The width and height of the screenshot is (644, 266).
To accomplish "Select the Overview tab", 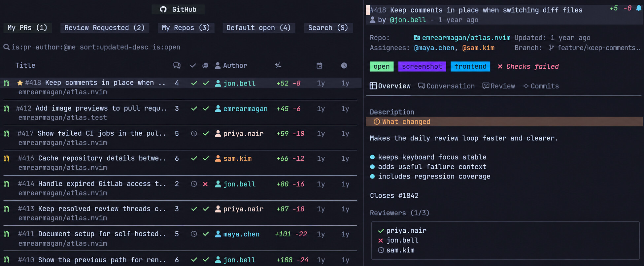I will coord(390,86).
